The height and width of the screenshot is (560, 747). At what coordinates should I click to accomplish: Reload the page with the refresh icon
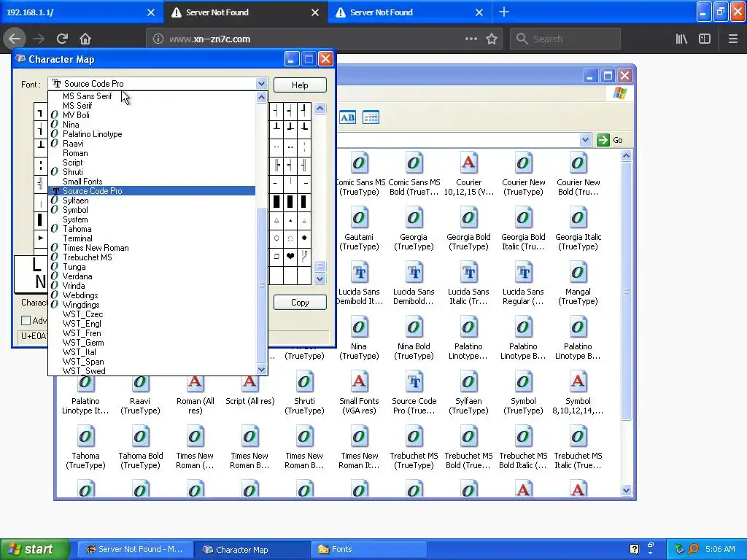coord(62,39)
